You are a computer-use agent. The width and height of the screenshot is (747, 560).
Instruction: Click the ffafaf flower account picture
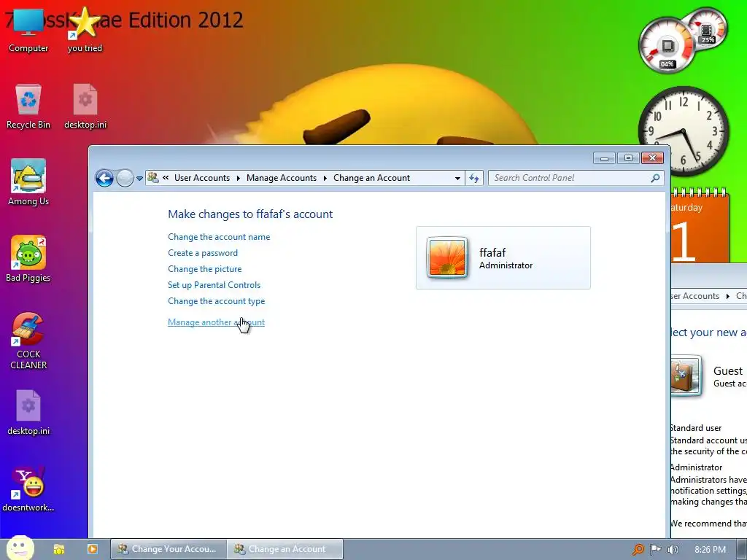(x=447, y=257)
